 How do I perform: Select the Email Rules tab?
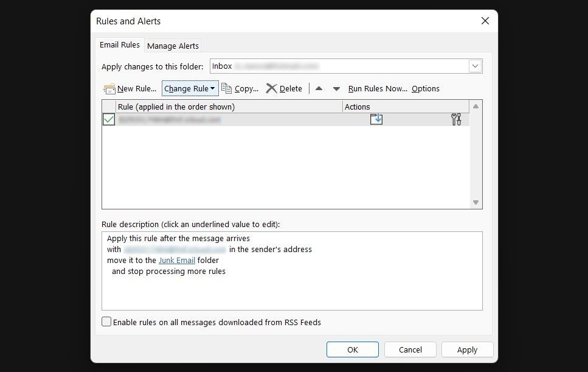[120, 44]
